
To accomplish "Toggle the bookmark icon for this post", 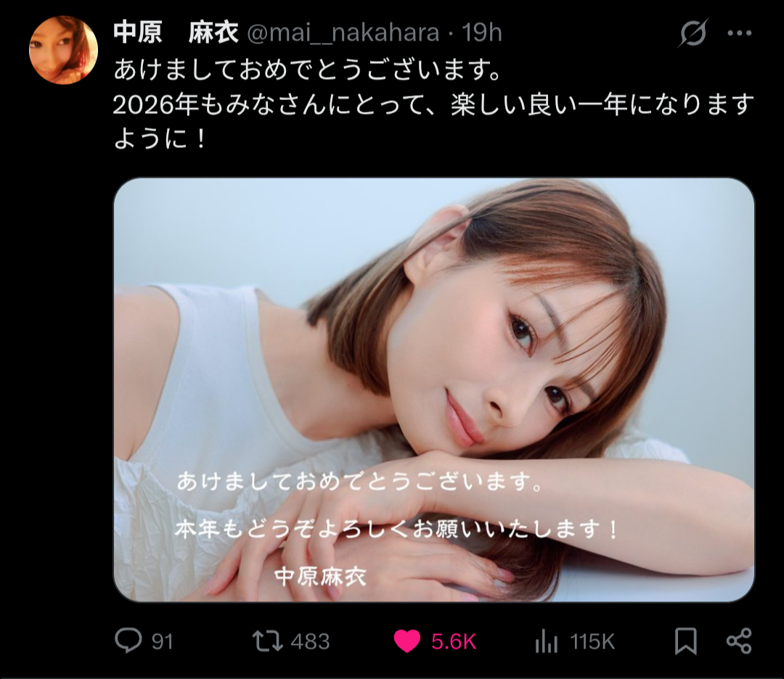I will (686, 641).
